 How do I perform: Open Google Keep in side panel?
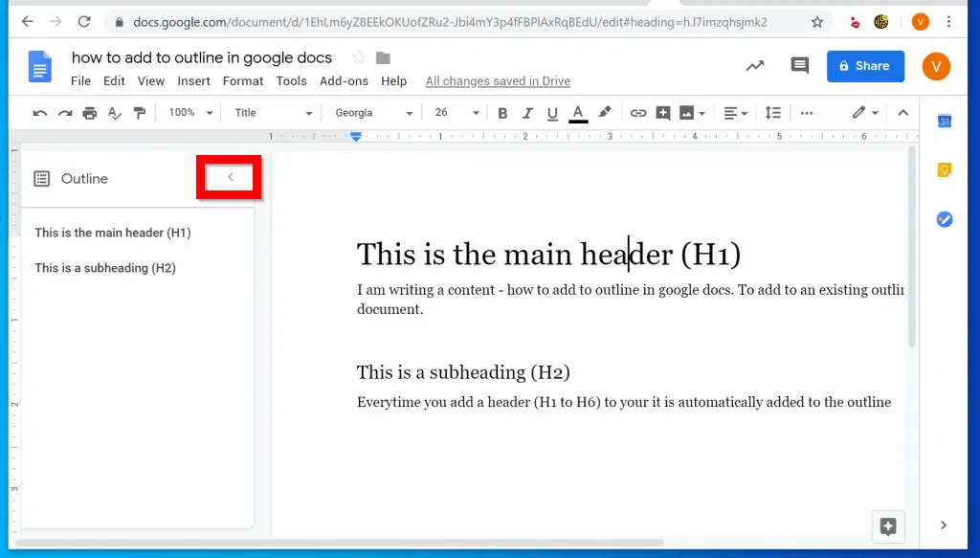coord(945,170)
